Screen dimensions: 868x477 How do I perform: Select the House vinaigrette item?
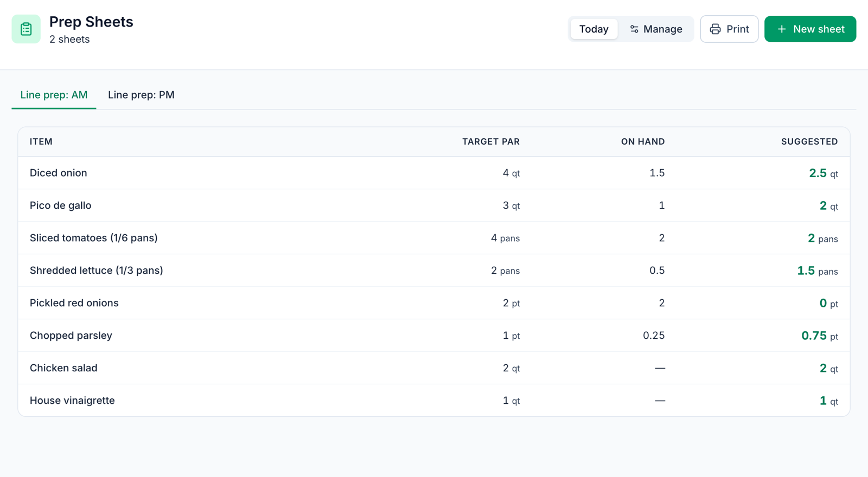click(72, 401)
